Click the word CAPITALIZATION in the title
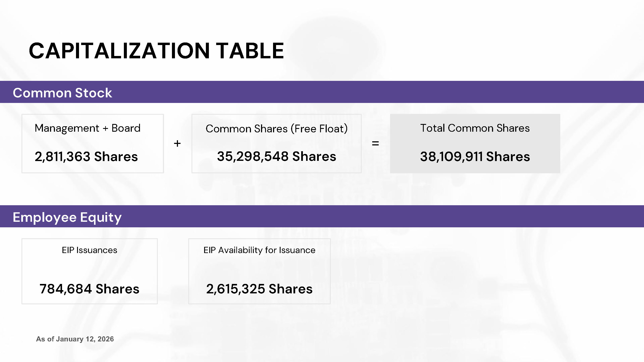 119,51
